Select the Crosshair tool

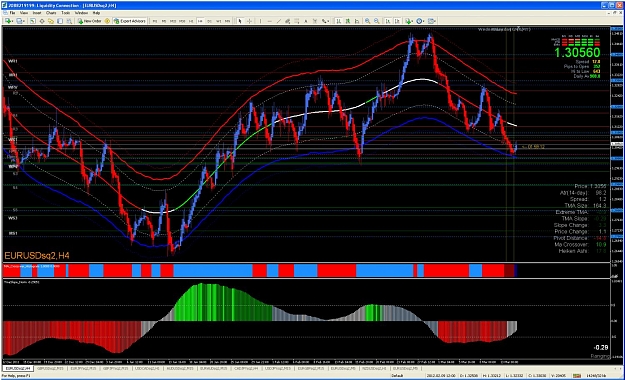click(x=250, y=21)
